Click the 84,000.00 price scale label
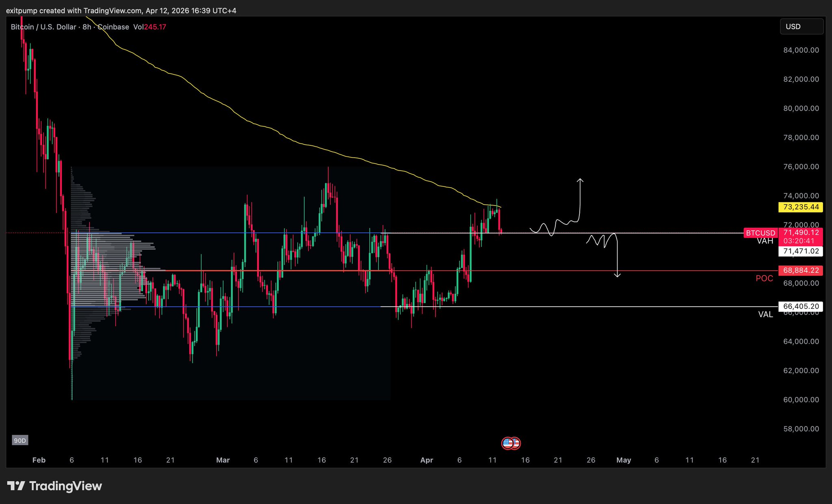 pyautogui.click(x=801, y=50)
